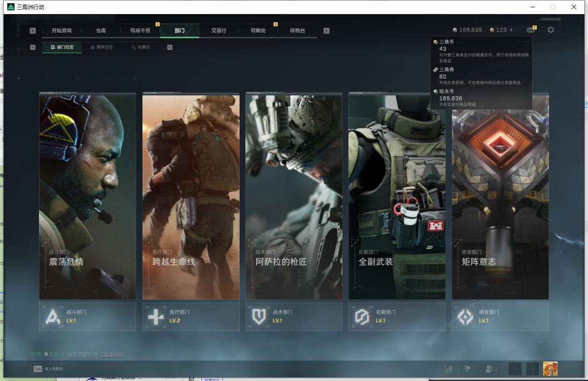Switch to the 改枪台 tab

pyautogui.click(x=298, y=30)
